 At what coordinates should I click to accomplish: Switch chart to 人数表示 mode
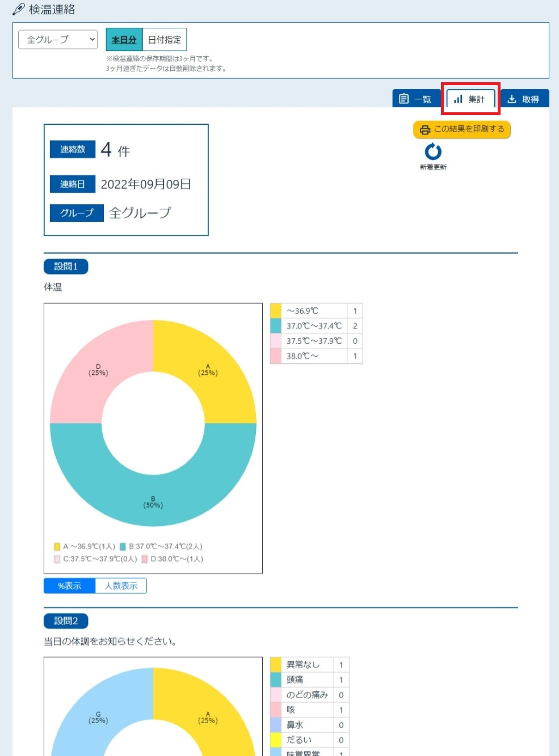coord(121,586)
